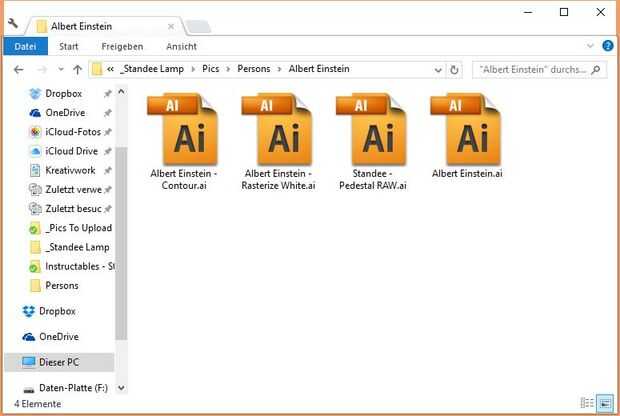620x416 pixels.
Task: Select the Albert Einstein window tab
Action: pyautogui.click(x=105, y=26)
